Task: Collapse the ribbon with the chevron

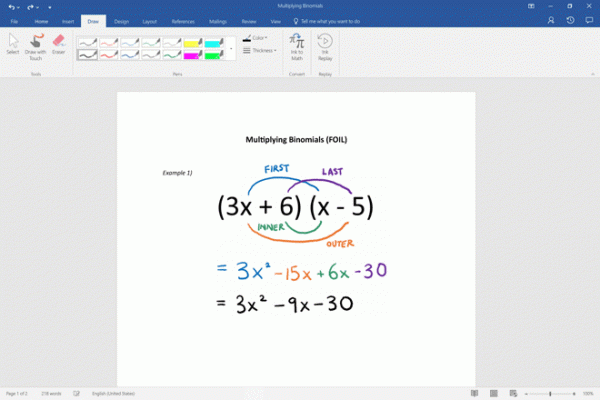Action: pyautogui.click(x=593, y=74)
